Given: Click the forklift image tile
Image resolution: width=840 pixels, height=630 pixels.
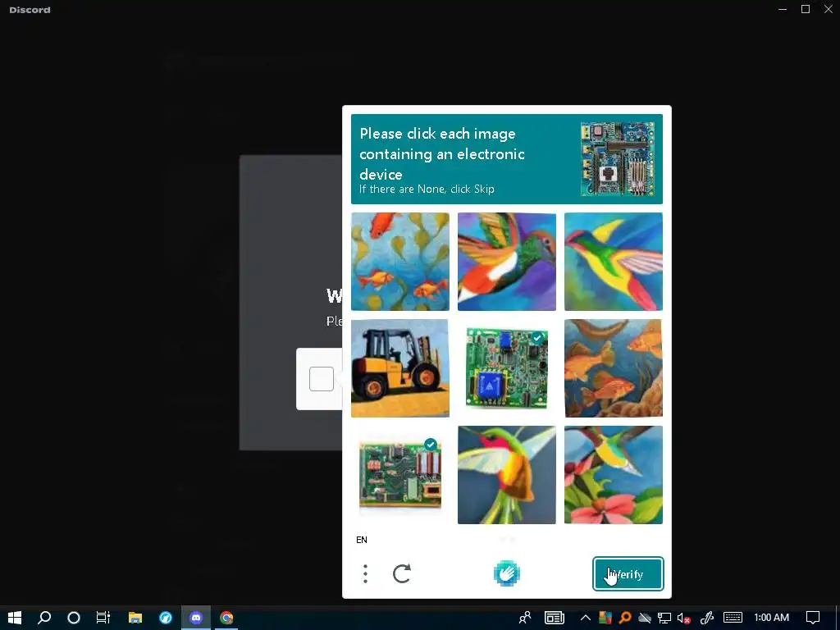Looking at the screenshot, I should coord(400,368).
